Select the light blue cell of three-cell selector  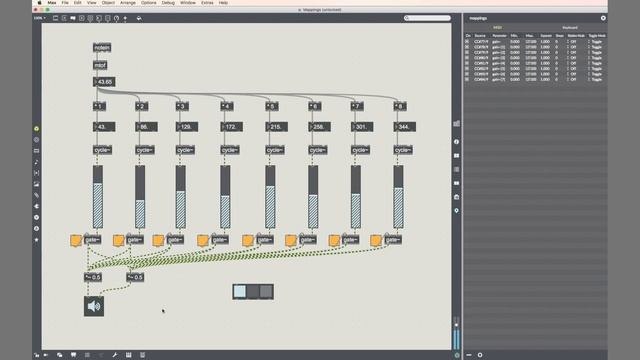(x=240, y=292)
